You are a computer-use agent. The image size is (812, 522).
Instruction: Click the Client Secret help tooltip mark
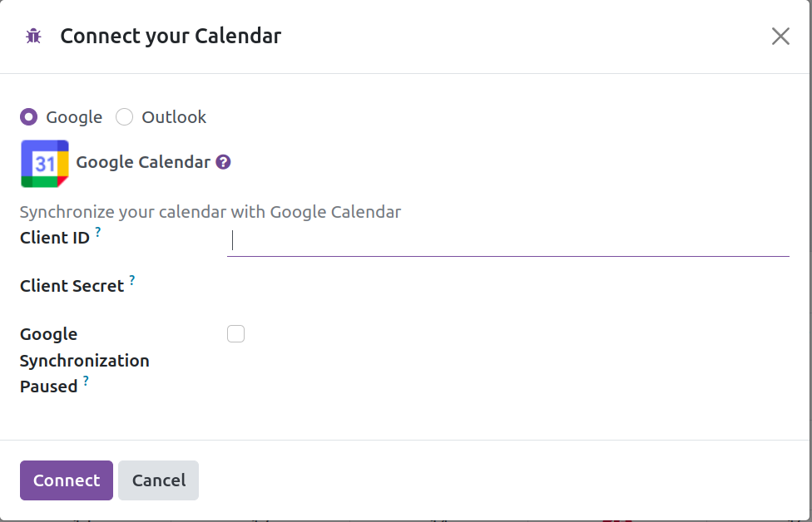point(132,280)
